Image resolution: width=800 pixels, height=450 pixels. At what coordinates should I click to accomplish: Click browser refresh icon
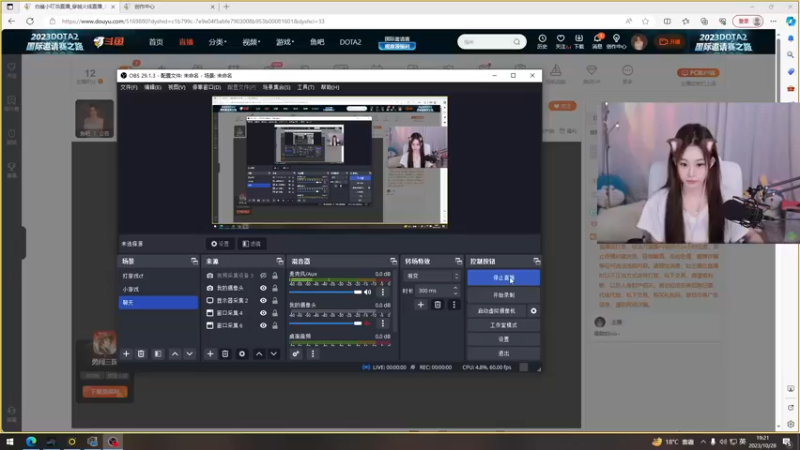pyautogui.click(x=30, y=21)
